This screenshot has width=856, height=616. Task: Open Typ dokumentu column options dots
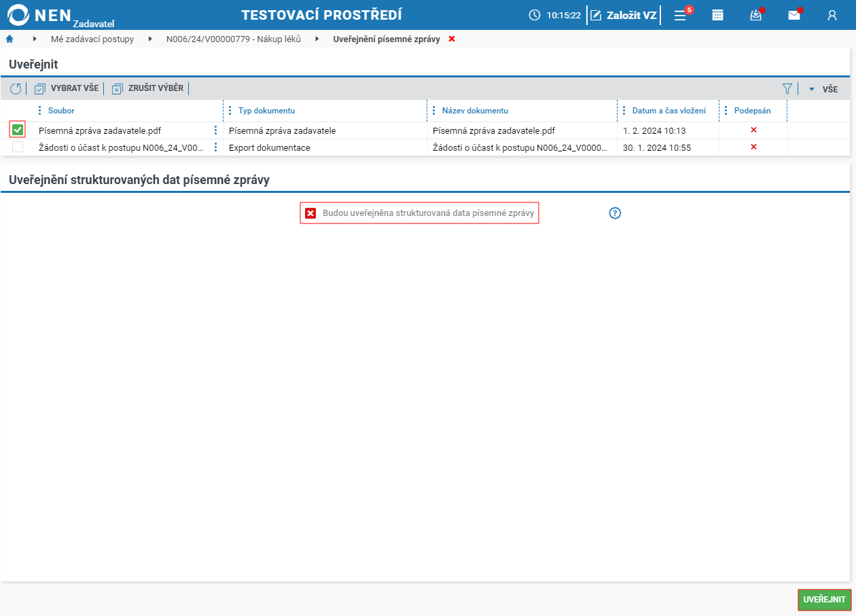[230, 111]
